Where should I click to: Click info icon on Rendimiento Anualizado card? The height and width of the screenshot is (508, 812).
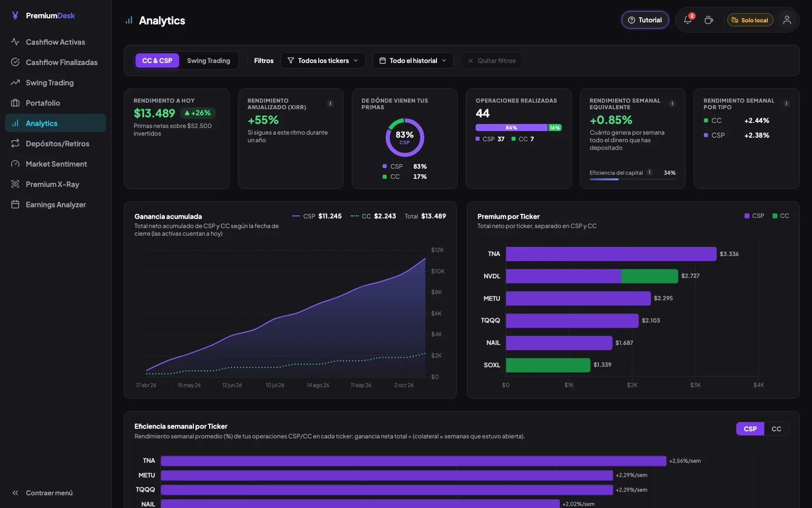pos(330,104)
